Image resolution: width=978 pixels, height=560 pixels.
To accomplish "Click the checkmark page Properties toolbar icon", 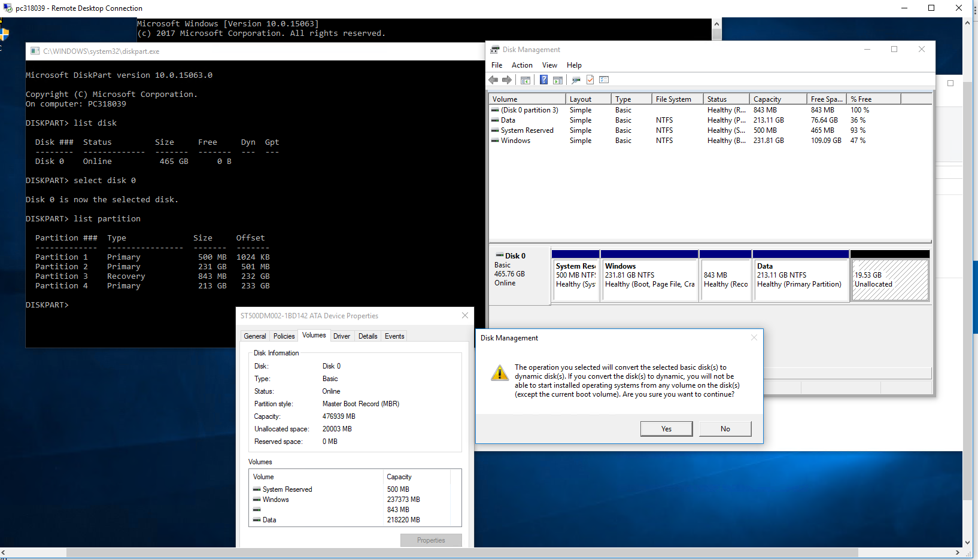I will pyautogui.click(x=590, y=80).
